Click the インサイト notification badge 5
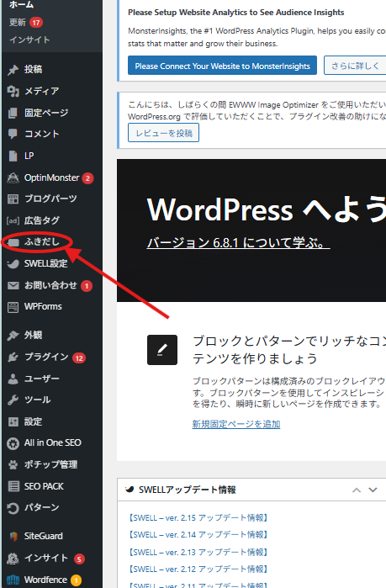The width and height of the screenshot is (386, 588). coord(79,559)
